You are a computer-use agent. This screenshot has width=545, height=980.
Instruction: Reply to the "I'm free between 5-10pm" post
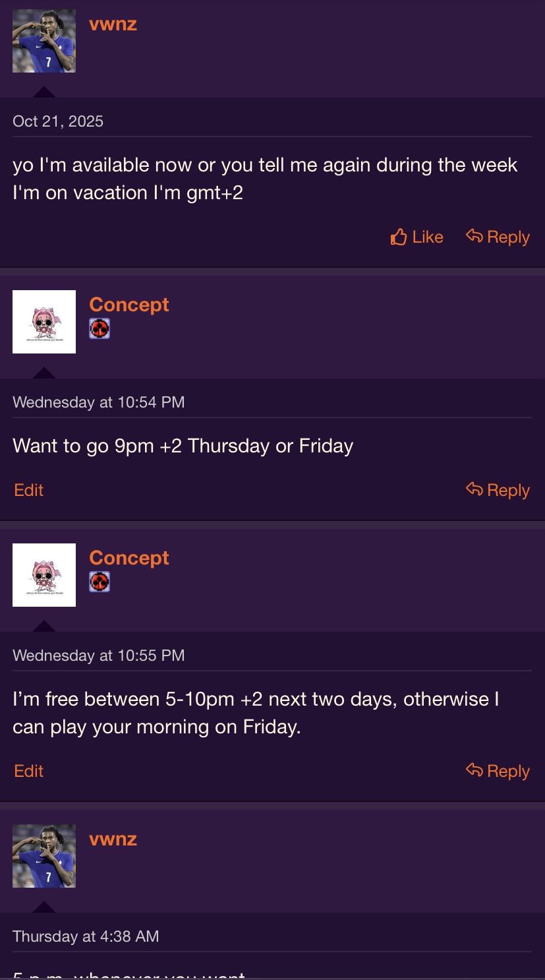pos(498,771)
